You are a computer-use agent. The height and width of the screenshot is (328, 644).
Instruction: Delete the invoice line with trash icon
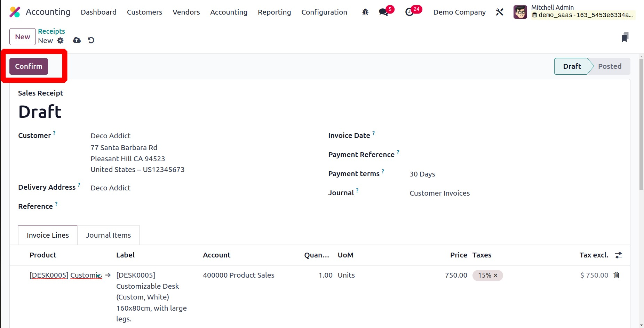tap(616, 275)
